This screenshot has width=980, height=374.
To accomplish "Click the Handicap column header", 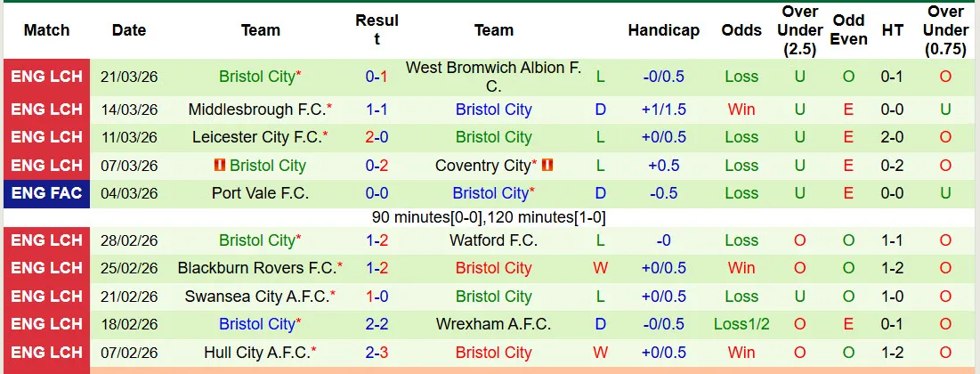I will pyautogui.click(x=663, y=30).
